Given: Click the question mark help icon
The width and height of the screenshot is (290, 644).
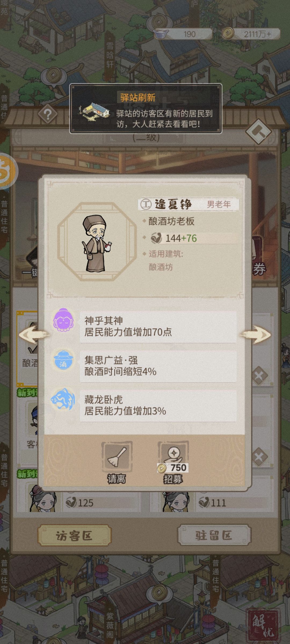Looking at the screenshot, I should (48, 115).
